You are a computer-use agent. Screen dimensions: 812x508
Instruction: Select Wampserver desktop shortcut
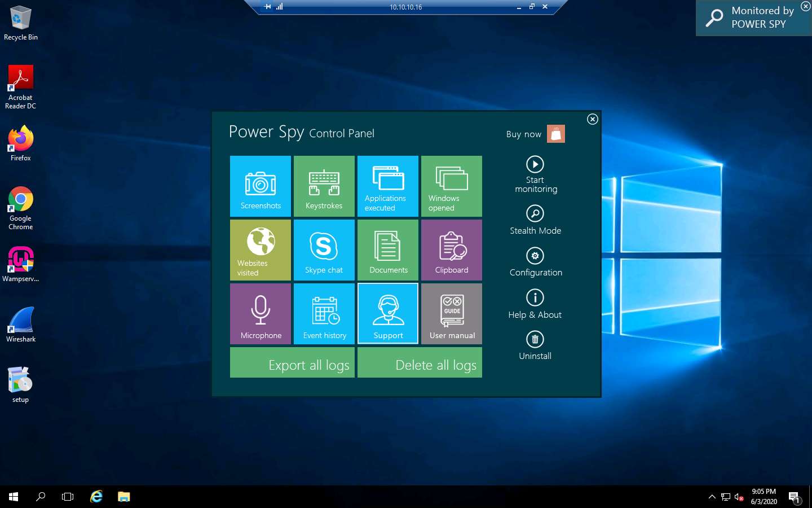click(21, 264)
